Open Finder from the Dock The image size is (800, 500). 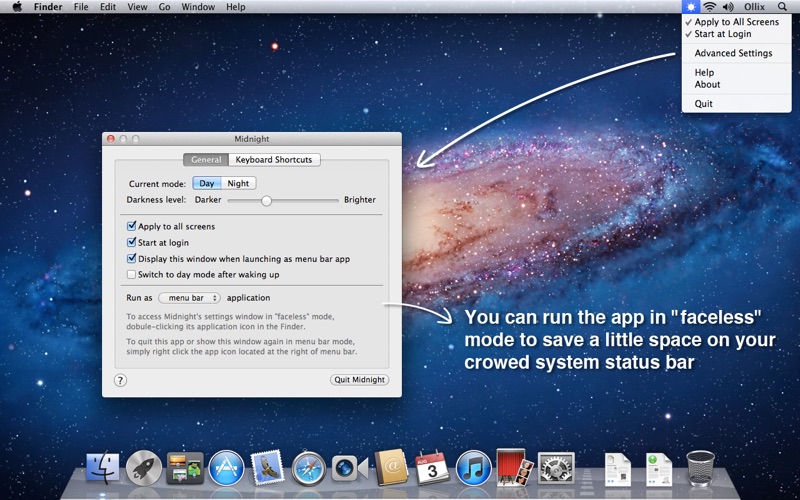[x=103, y=467]
